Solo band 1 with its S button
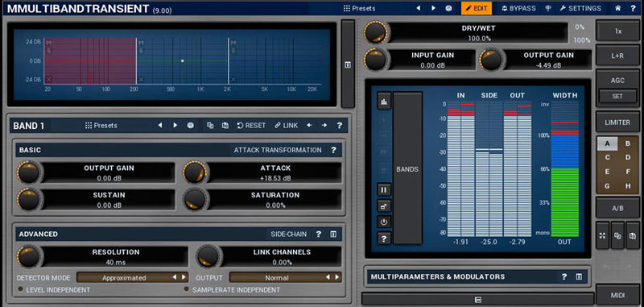 coord(49,50)
